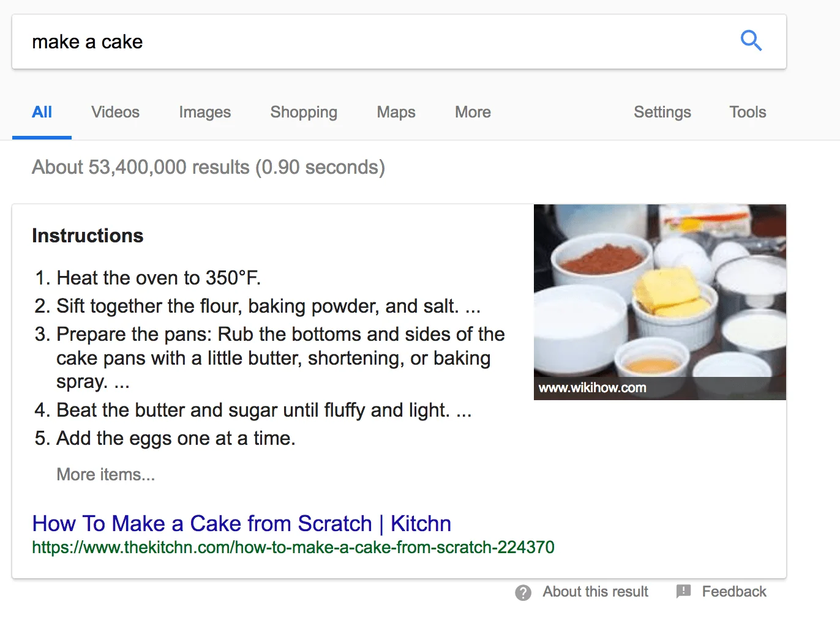This screenshot has width=840, height=618.
Task: Click the blue magnifying glass search icon
Action: pos(751,41)
